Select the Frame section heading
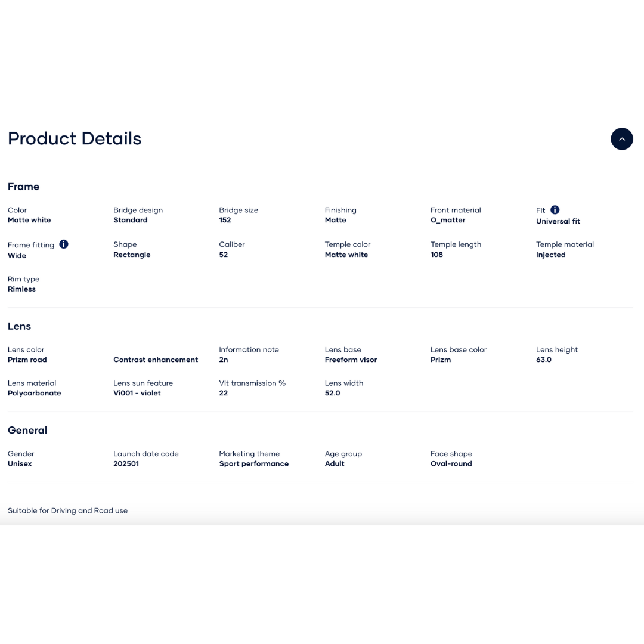Image resolution: width=644 pixels, height=644 pixels. pyautogui.click(x=23, y=187)
